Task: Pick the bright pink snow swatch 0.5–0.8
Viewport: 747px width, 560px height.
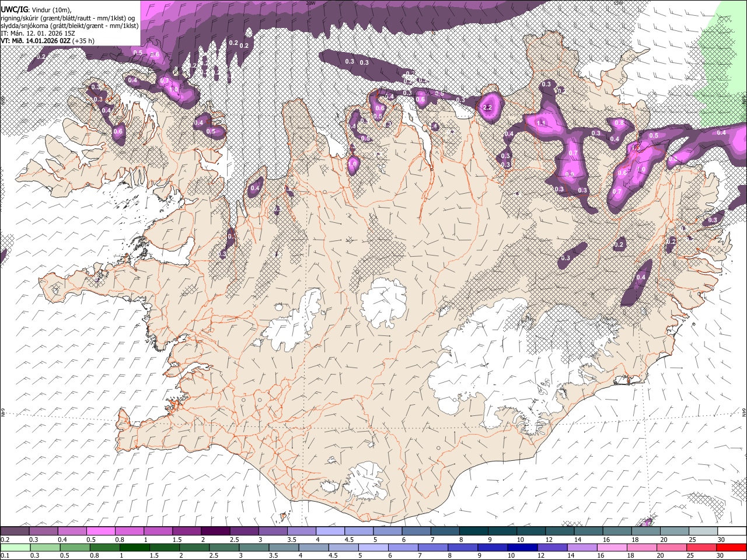Action: click(100, 531)
